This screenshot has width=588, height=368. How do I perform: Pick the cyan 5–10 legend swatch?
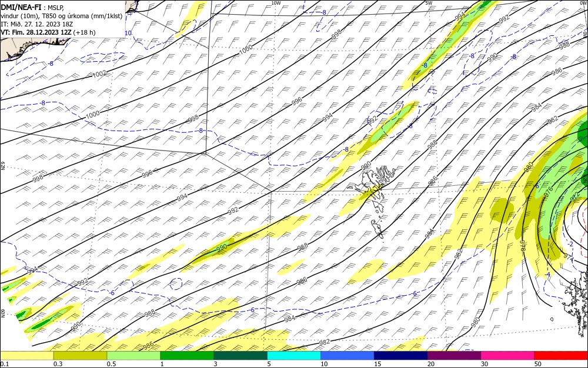point(293,356)
